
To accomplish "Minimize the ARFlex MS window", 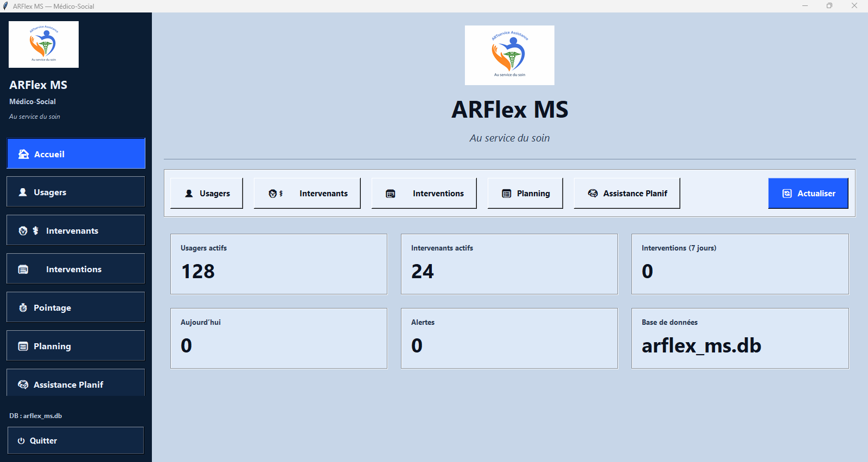I will (x=805, y=6).
